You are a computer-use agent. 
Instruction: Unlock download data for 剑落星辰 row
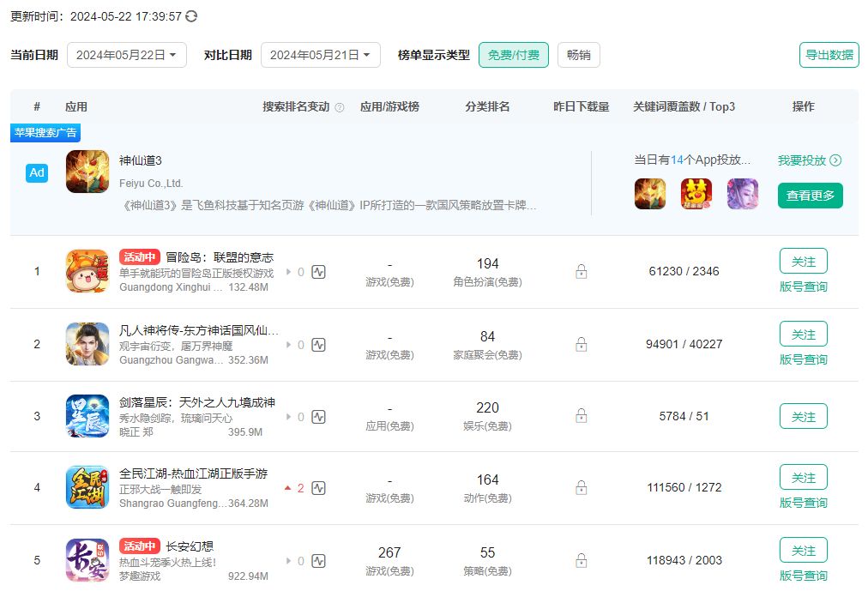[582, 415]
